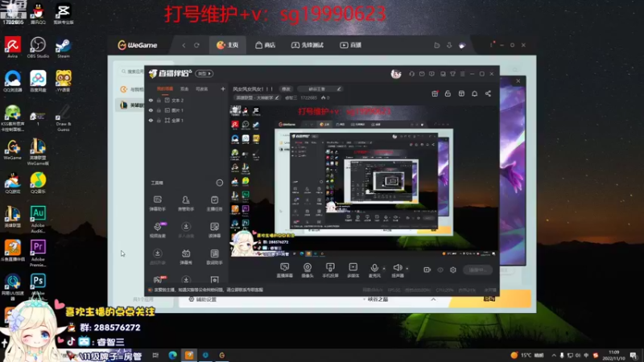Toggle lock on 文本 2 layer

tap(159, 100)
